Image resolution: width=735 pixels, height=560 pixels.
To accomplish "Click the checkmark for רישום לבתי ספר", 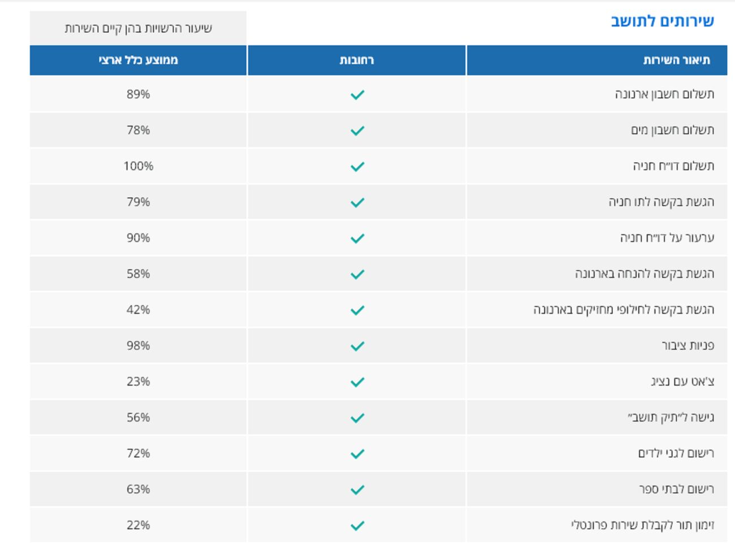I will pos(357,489).
